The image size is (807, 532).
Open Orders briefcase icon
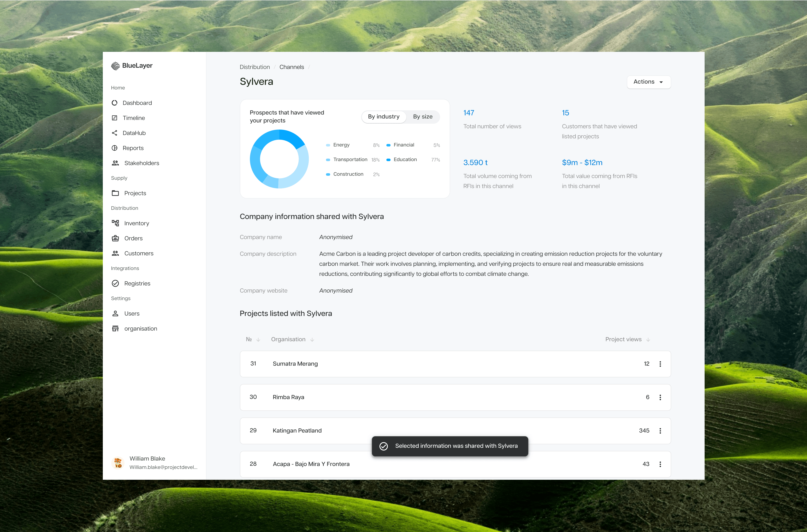[115, 238]
